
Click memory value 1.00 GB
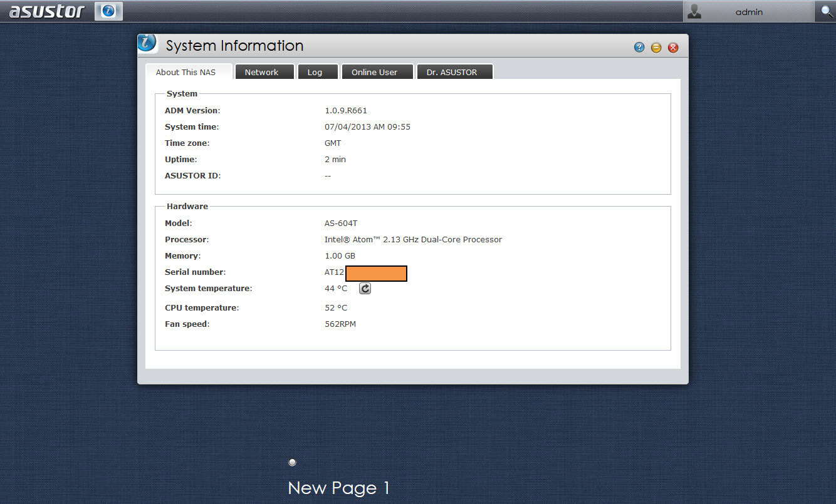point(340,255)
